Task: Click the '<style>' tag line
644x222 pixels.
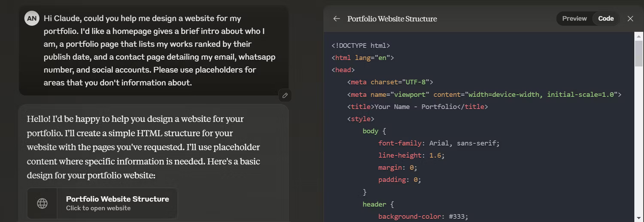Action: pyautogui.click(x=361, y=119)
